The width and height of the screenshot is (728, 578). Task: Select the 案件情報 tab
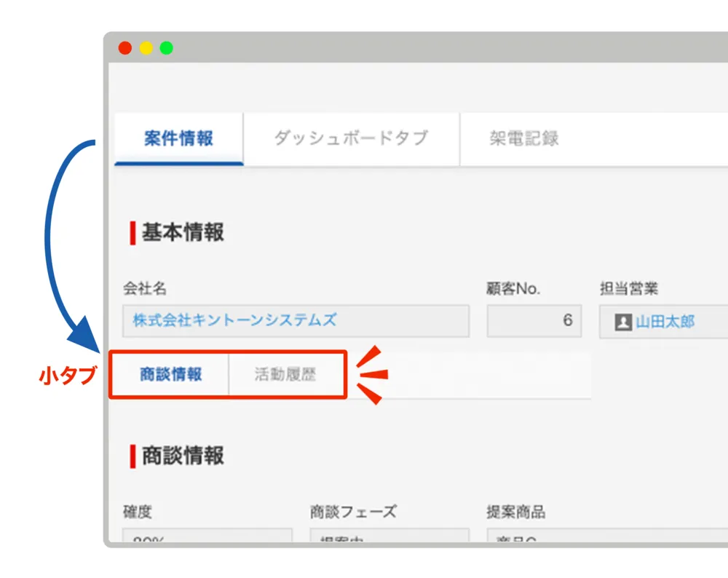tap(177, 139)
